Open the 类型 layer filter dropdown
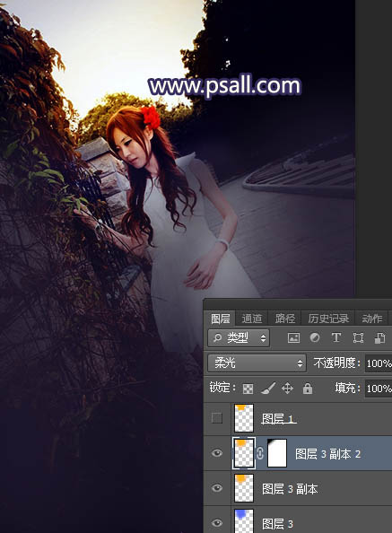Image resolution: width=392 pixels, height=533 pixels. (239, 337)
